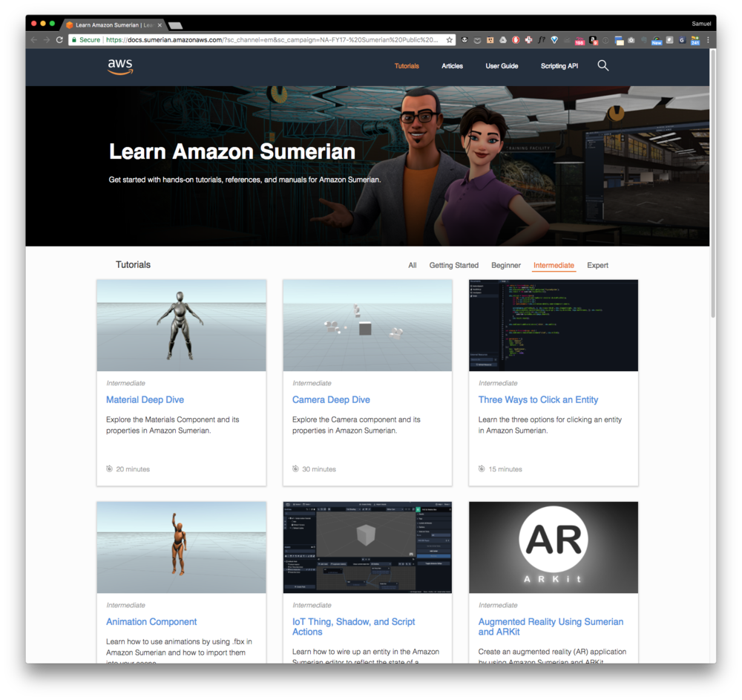This screenshot has width=742, height=700.
Task: Select the Expert difficulty filter
Action: 597,265
